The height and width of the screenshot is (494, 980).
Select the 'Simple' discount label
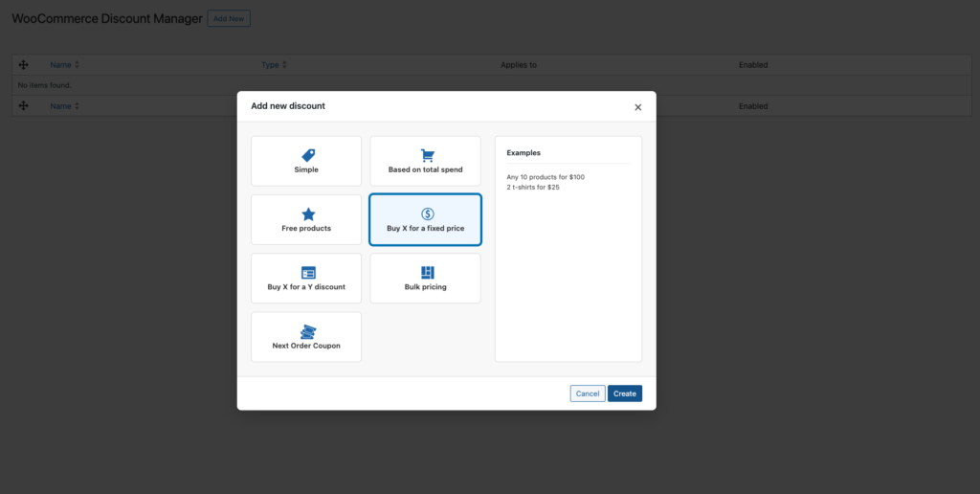[306, 169]
